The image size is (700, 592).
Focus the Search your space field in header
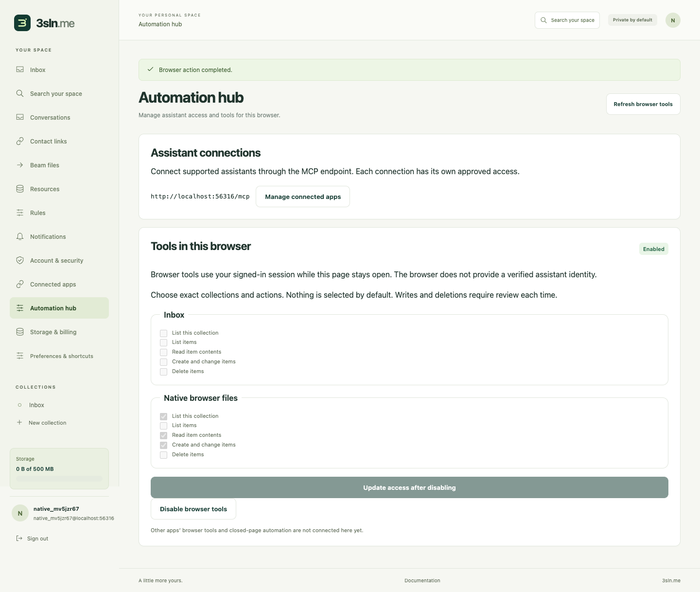tap(567, 20)
